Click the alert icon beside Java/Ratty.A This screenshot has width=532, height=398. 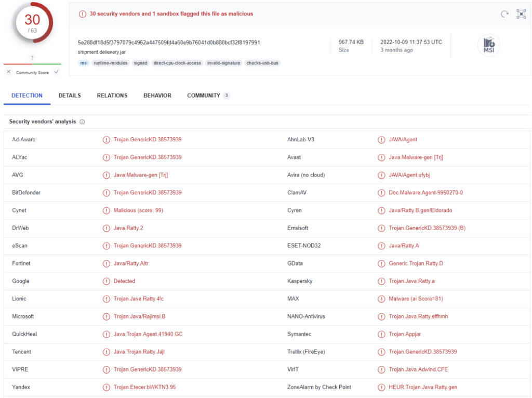[381, 246]
